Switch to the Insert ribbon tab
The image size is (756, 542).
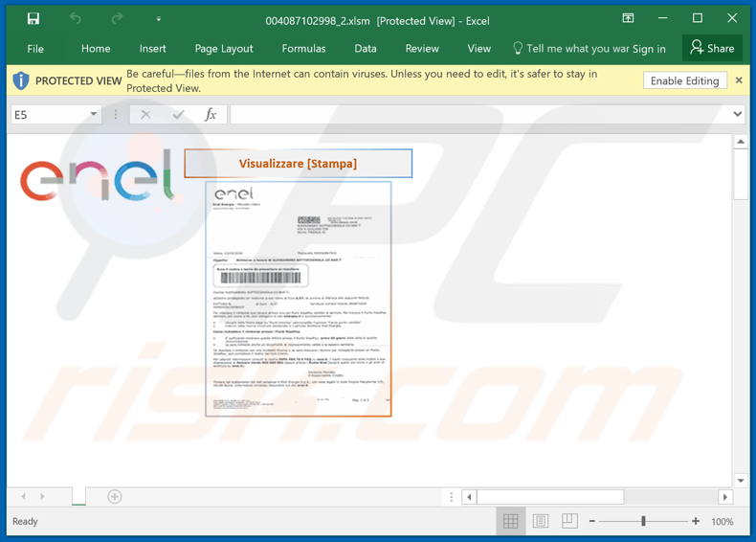152,49
